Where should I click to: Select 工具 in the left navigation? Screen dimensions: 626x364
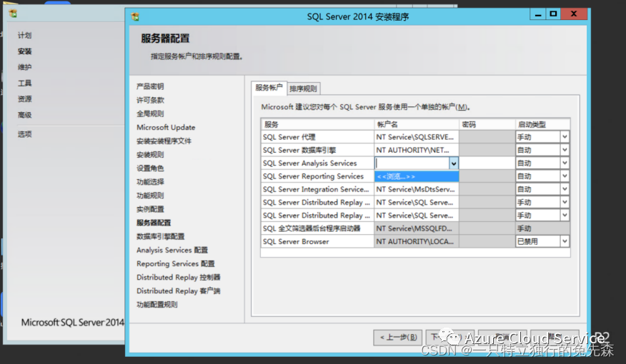24,84
